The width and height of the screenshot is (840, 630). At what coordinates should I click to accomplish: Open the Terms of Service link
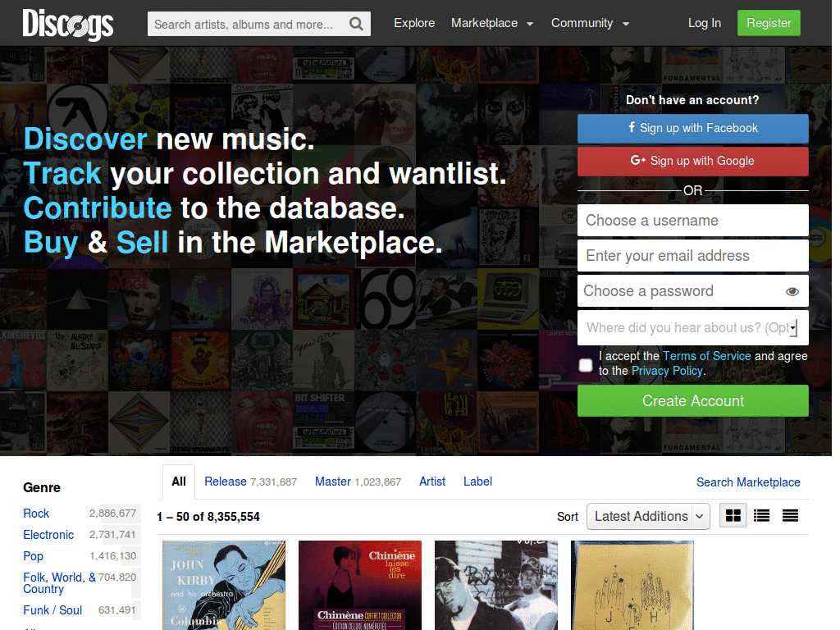[x=706, y=356]
